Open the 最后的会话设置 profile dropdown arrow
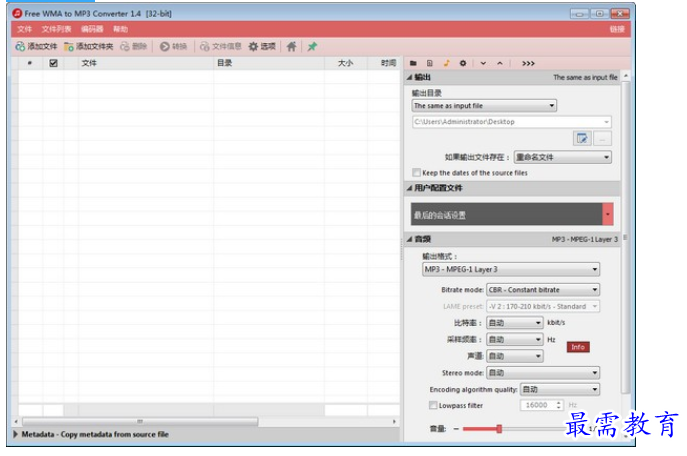The width and height of the screenshot is (687, 456). click(608, 214)
